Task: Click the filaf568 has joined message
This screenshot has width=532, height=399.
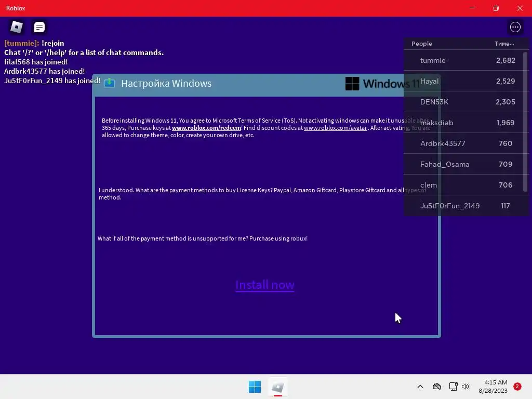Action: (36, 62)
